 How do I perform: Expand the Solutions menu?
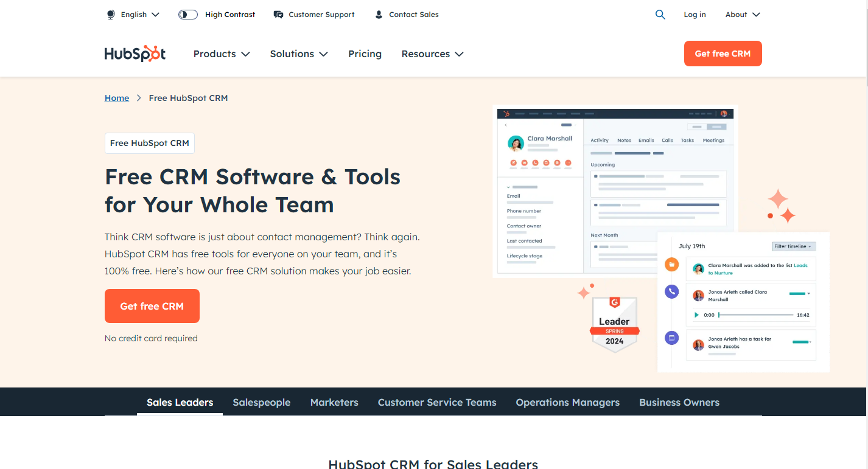point(299,54)
